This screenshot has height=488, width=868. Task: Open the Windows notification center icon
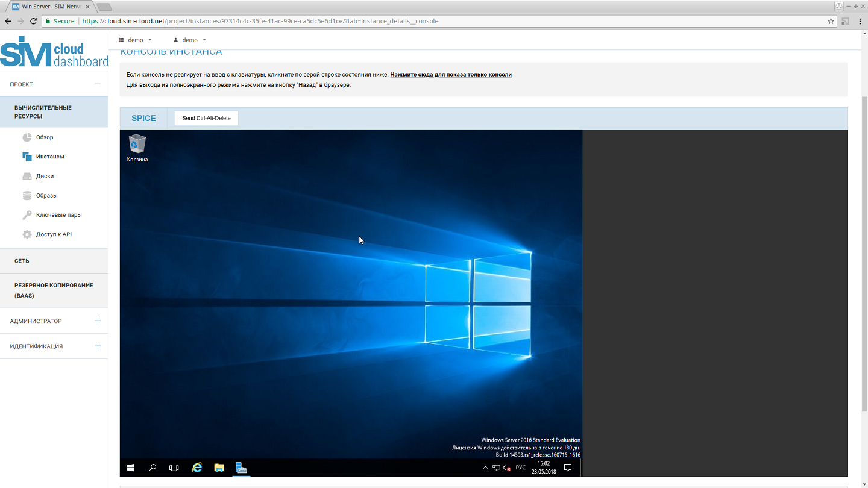point(567,468)
